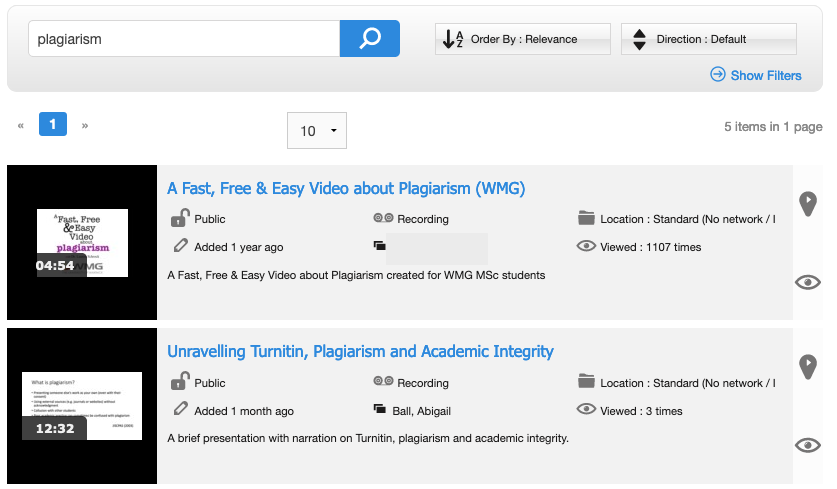Open 'Unravelling Turnitin, Plagiarism and Academic Integrity' link
This screenshot has height=489, width=837.
(360, 351)
